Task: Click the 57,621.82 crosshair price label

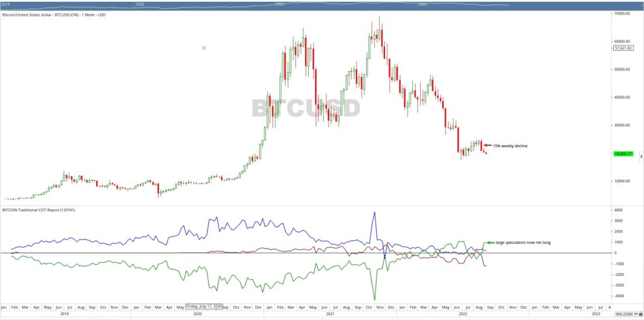Action: [623, 48]
